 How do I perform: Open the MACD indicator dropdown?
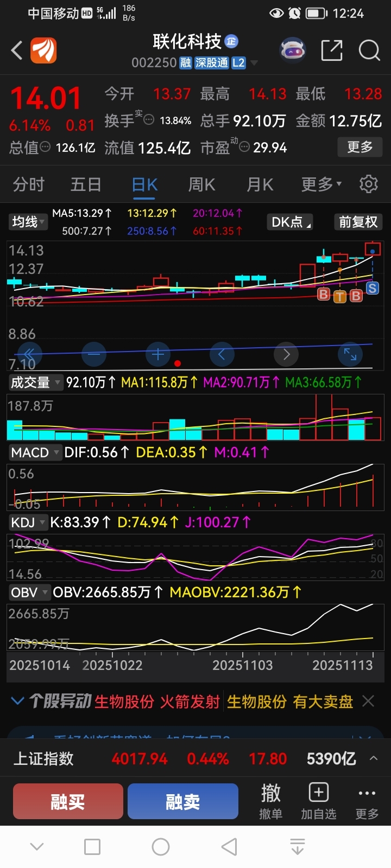point(35,452)
